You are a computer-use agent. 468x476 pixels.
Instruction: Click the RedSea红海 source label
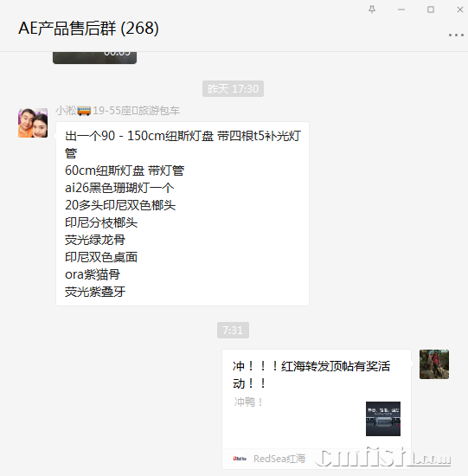pyautogui.click(x=279, y=459)
